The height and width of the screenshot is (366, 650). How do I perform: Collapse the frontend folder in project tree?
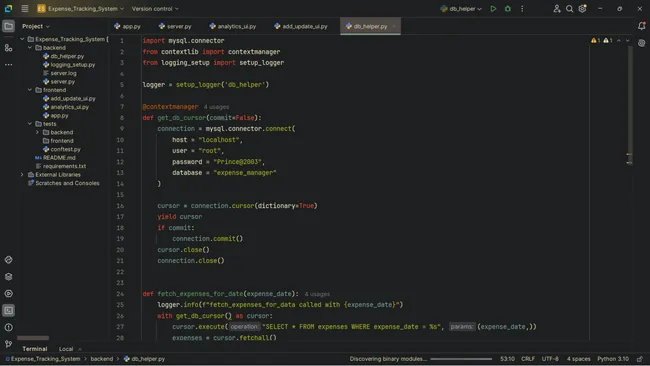tap(30, 90)
